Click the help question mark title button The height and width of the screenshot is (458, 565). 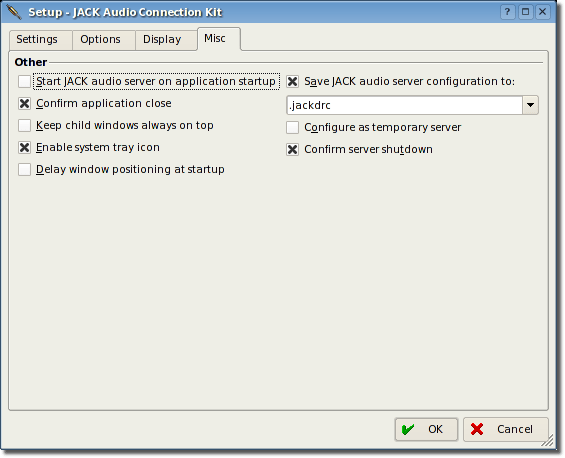point(507,12)
